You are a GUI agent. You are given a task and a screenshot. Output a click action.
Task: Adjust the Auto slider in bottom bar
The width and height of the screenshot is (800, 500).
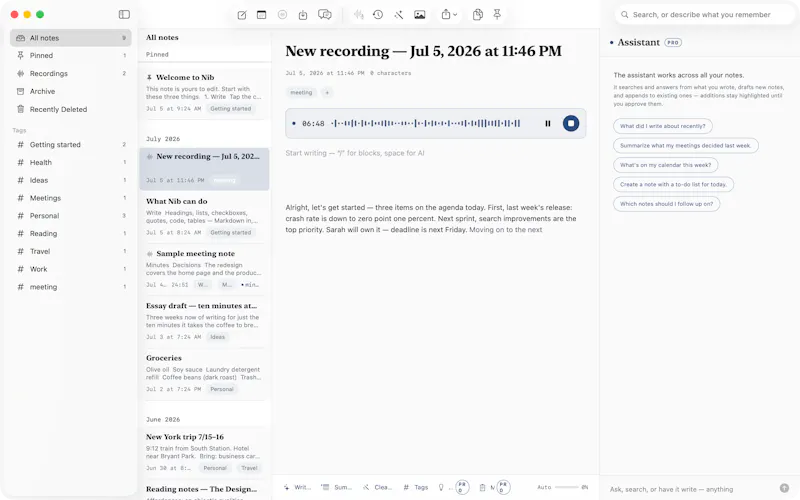[x=567, y=487]
